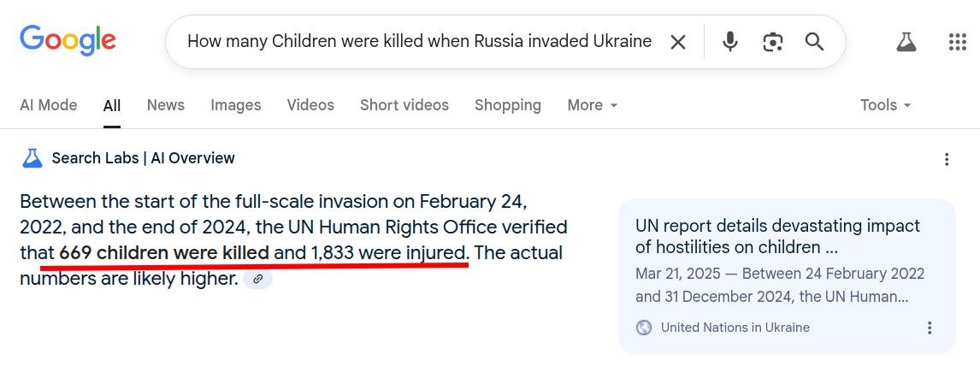The width and height of the screenshot is (980, 378).
Task: Start voice search with microphone
Action: point(729,42)
